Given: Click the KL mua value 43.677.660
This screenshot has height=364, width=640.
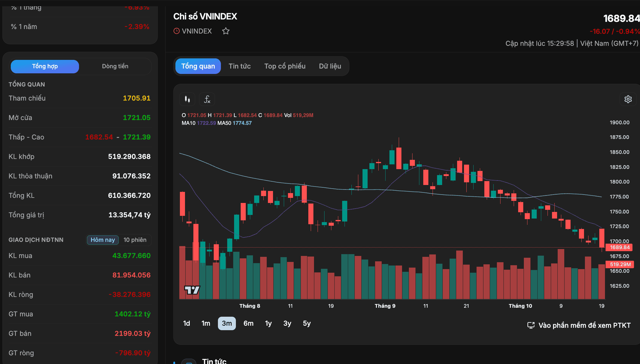Looking at the screenshot, I should (131, 256).
